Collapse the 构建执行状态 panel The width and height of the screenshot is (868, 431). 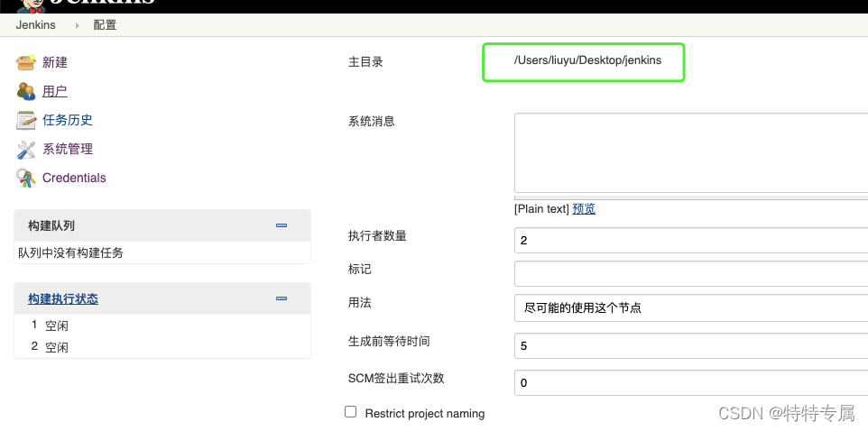(x=282, y=298)
